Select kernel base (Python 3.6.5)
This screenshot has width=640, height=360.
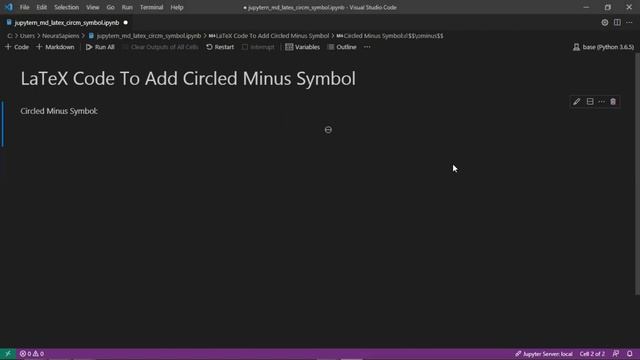(x=603, y=47)
